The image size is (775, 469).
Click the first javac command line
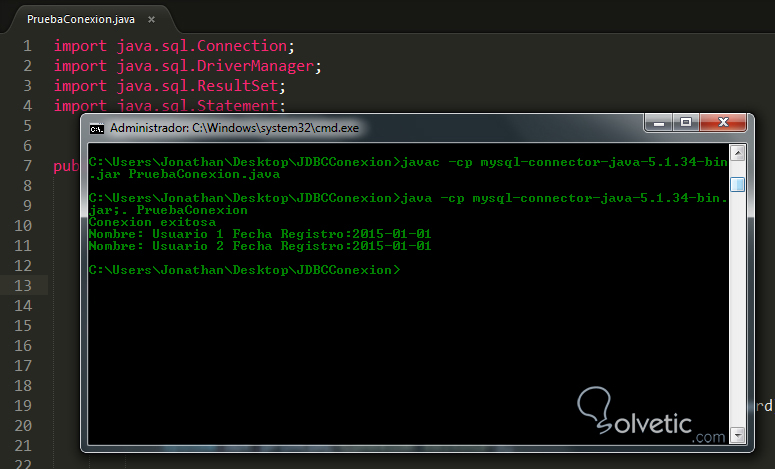(408, 168)
